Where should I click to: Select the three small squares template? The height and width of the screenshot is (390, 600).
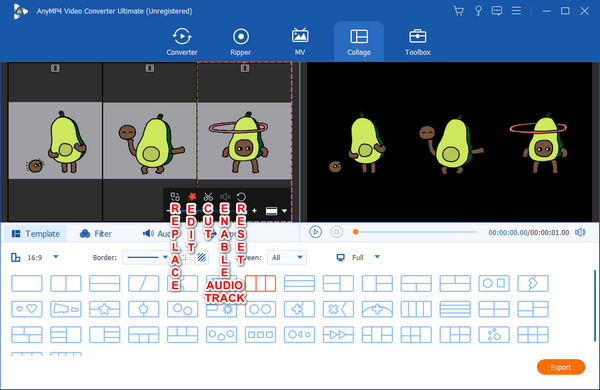pyautogui.click(x=261, y=335)
